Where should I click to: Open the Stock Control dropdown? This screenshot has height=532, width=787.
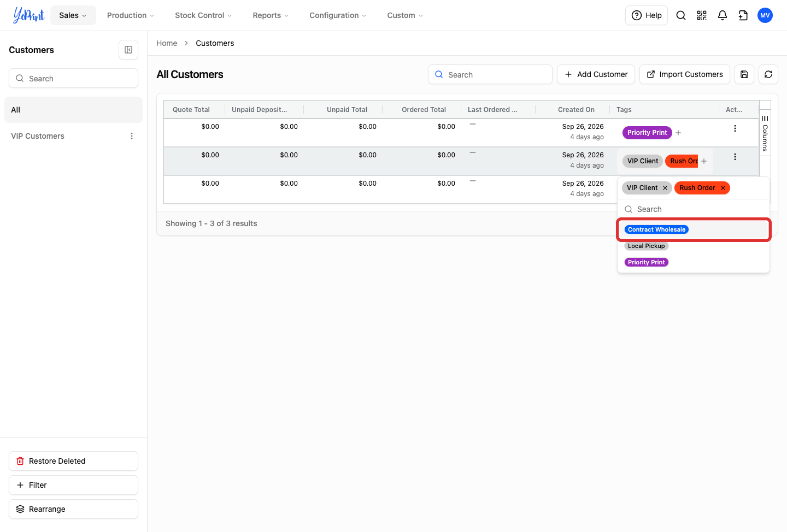(203, 15)
